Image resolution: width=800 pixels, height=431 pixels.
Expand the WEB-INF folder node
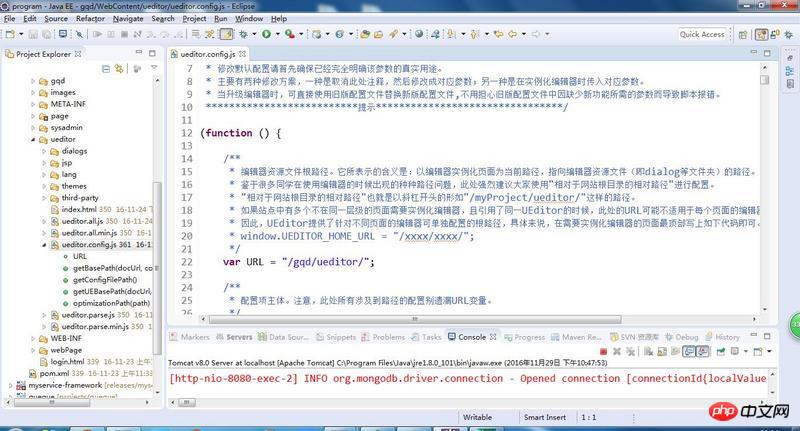point(33,339)
